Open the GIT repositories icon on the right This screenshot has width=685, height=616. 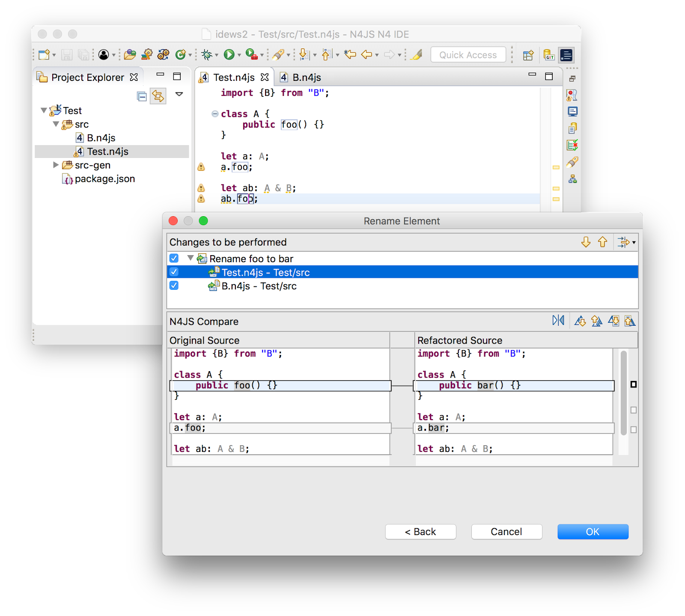click(x=548, y=55)
